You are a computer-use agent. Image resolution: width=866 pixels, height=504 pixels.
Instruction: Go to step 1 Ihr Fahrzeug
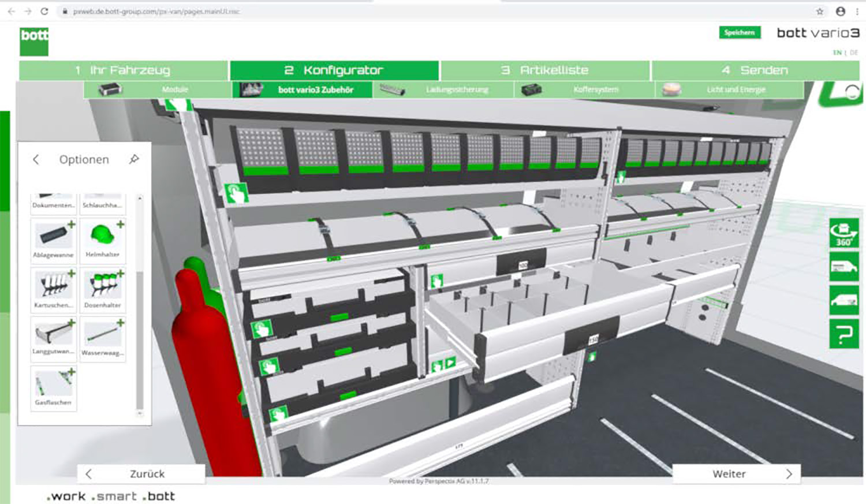124,70
